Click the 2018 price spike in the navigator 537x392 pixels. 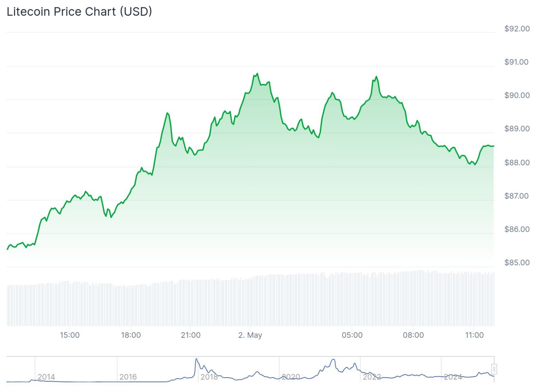(196, 360)
